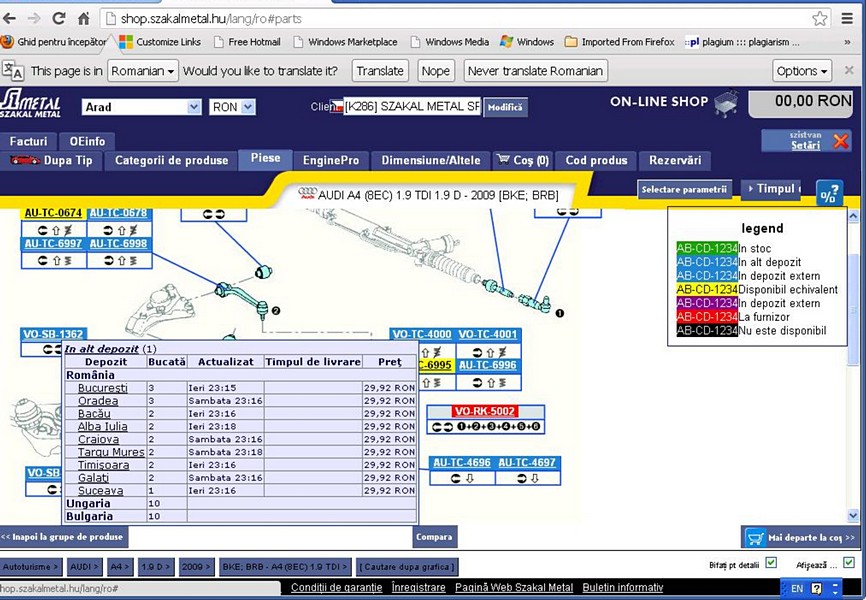Go back via Inapoi la grupe de produse
The width and height of the screenshot is (866, 600).
63,536
